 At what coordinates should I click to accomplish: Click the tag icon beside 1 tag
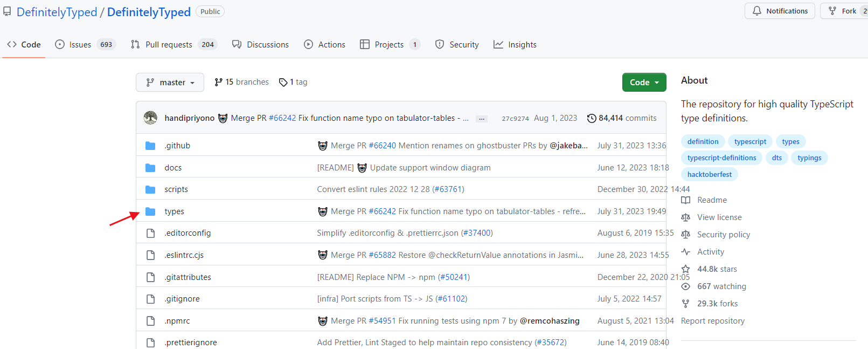coord(283,82)
